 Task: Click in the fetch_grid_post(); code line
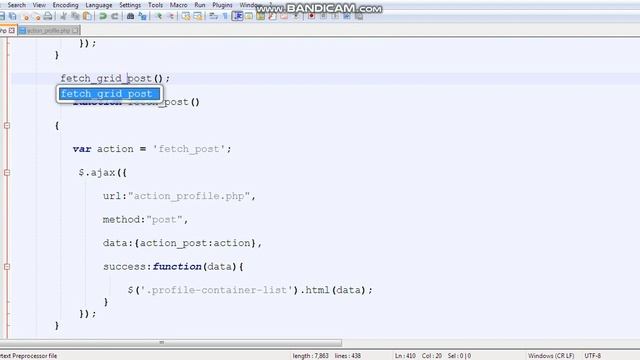pyautogui.click(x=115, y=78)
